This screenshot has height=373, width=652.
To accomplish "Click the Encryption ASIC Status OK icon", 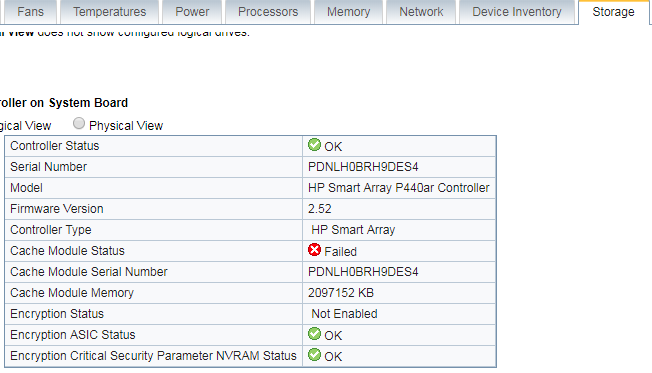I will click(x=314, y=334).
